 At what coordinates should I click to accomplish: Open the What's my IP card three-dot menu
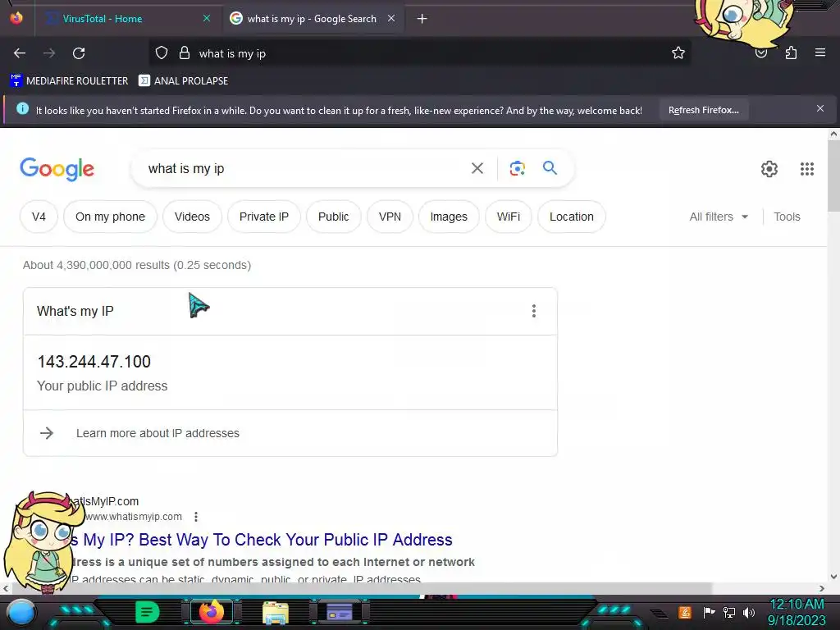point(533,311)
